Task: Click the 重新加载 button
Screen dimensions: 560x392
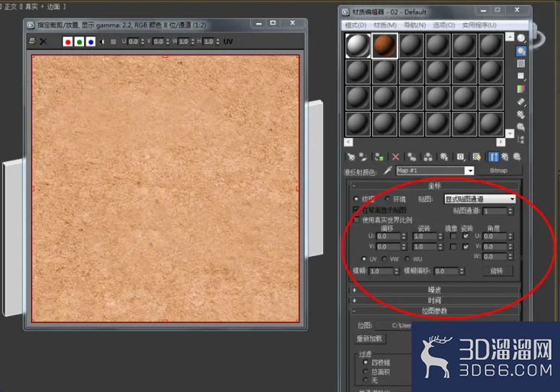Action: point(370,339)
